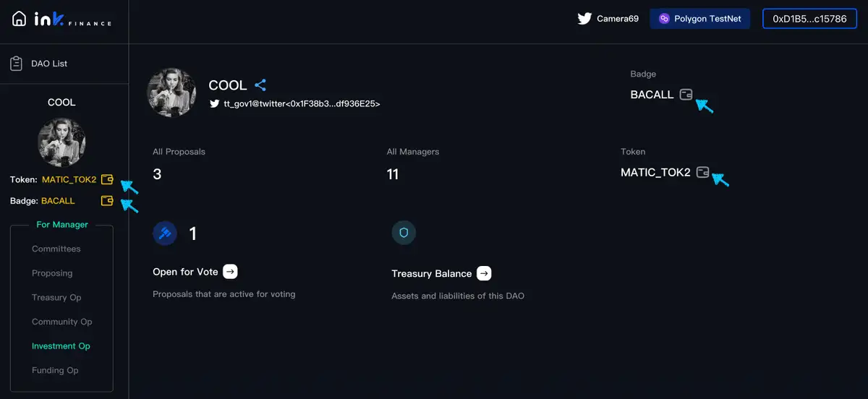The height and width of the screenshot is (399, 868).
Task: Open Community Op menu item
Action: [x=62, y=322]
